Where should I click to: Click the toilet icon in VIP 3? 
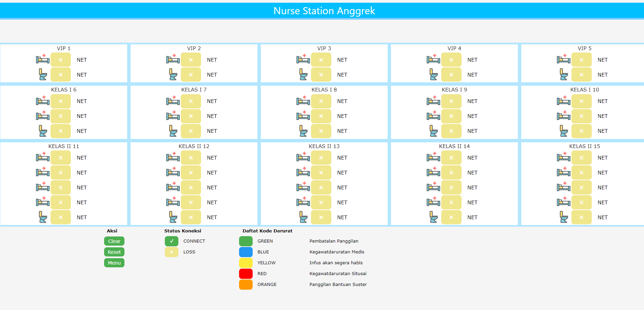click(x=303, y=75)
